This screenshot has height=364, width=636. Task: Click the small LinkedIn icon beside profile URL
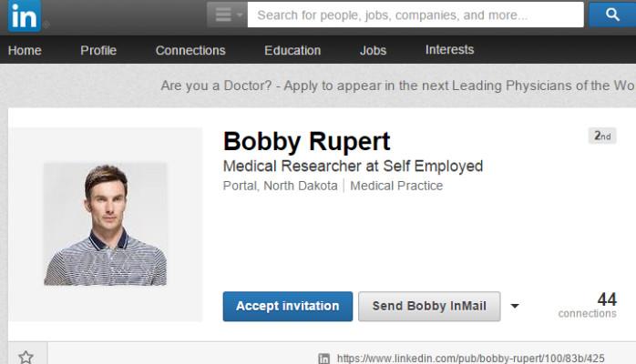click(324, 359)
